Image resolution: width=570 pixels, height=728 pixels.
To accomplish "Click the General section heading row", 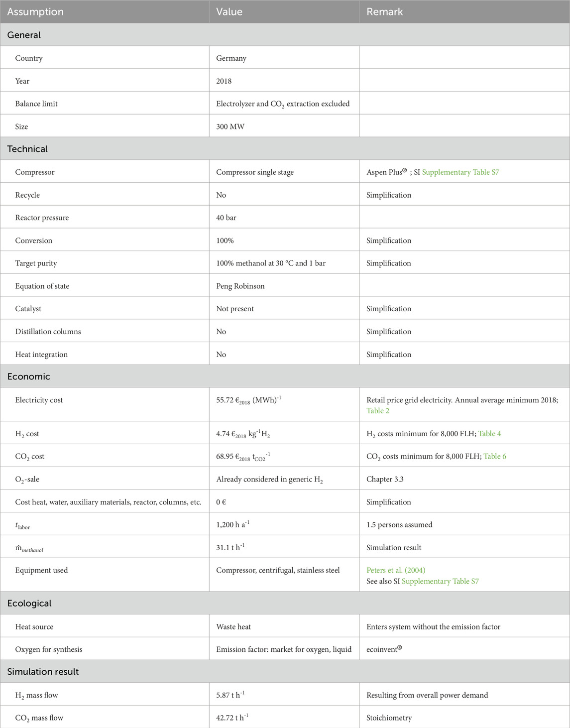I will [x=24, y=35].
